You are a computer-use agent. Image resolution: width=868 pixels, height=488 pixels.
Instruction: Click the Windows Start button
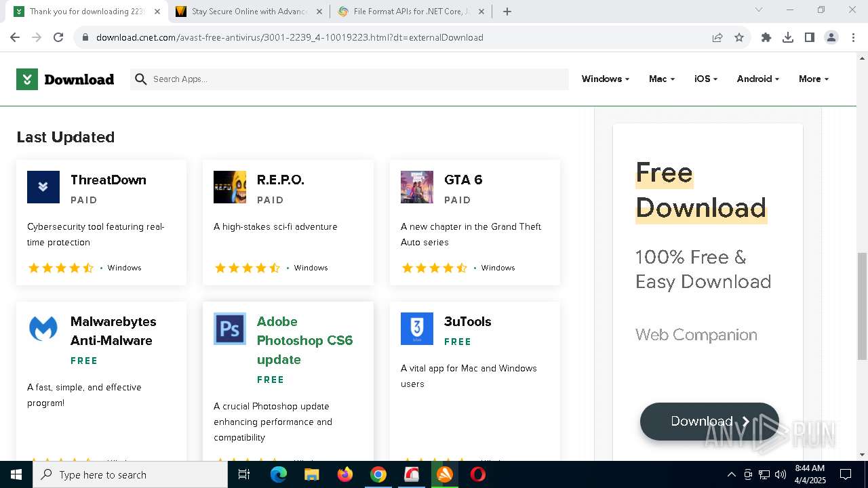[16, 474]
